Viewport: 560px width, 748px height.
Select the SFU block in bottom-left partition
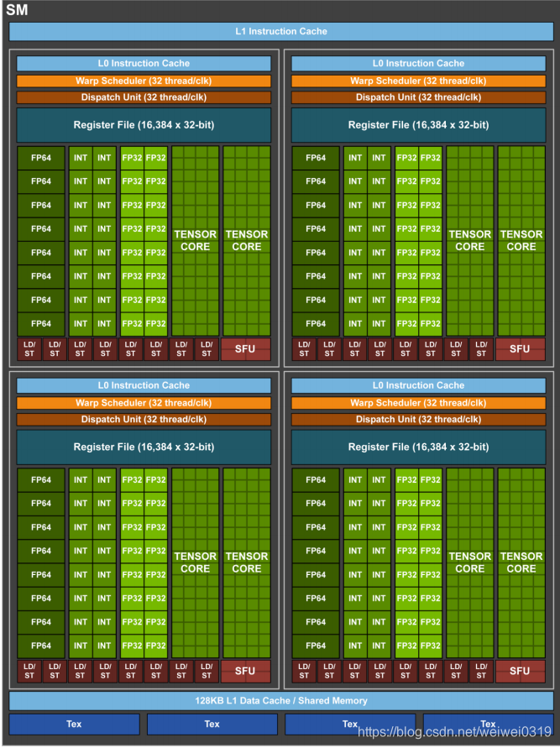[245, 672]
